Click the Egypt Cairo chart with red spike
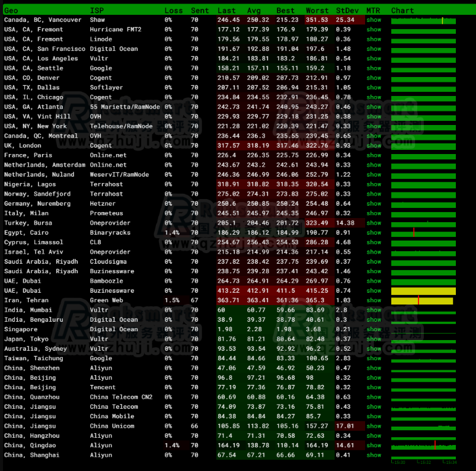Image resolution: width=476 pixels, height=471 pixels. tap(423, 233)
